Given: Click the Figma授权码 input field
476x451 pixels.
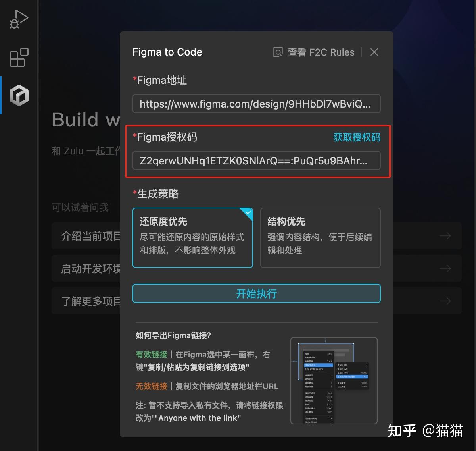Looking at the screenshot, I should (x=256, y=160).
